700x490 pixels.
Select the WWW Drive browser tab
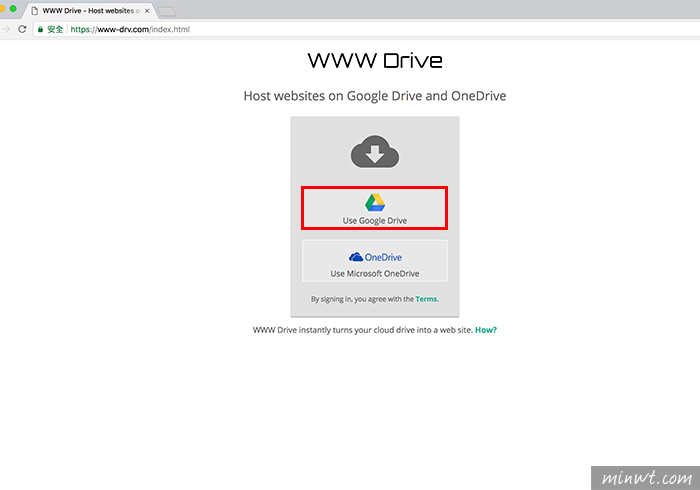[91, 10]
